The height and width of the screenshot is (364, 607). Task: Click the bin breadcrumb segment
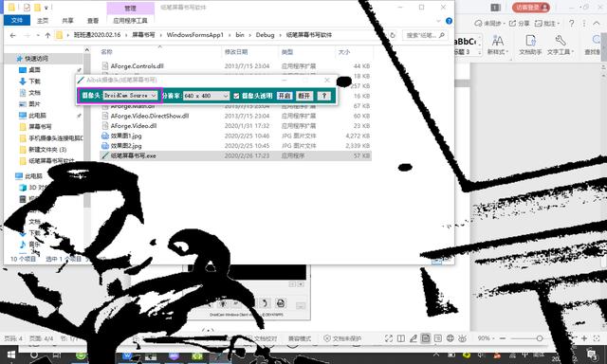tap(240, 35)
